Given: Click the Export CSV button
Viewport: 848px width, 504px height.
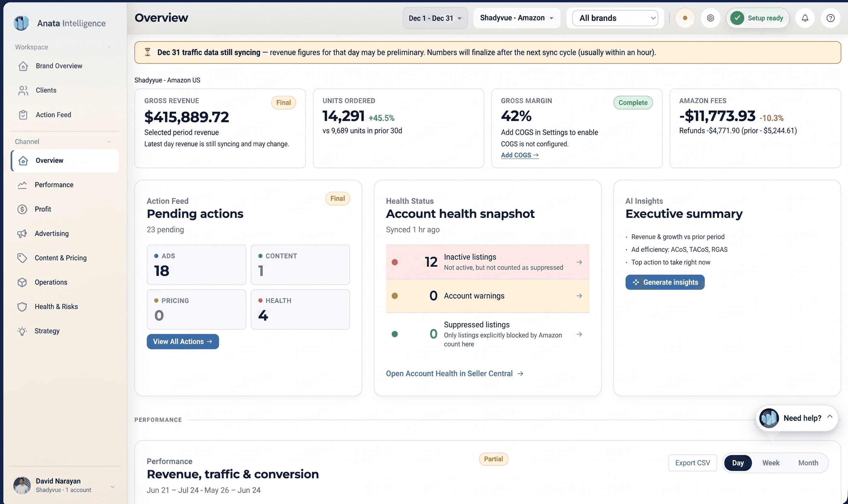Looking at the screenshot, I should pos(692,463).
